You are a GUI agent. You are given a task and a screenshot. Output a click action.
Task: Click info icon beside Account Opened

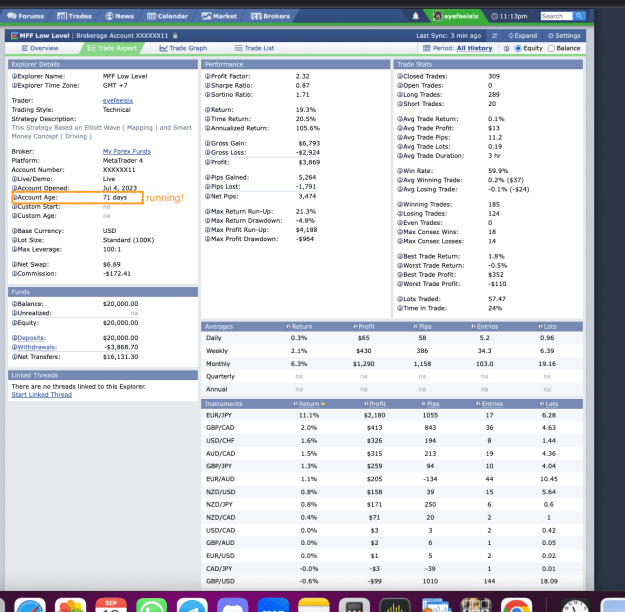[x=14, y=188]
